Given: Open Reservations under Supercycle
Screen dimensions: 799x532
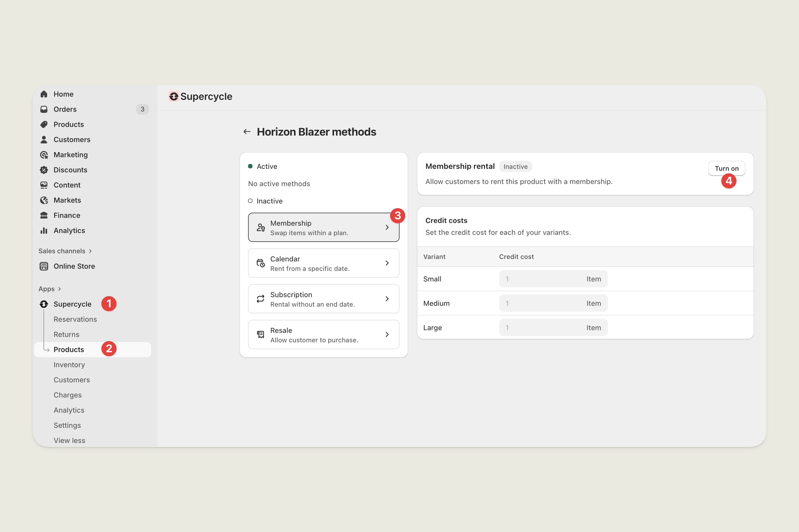Looking at the screenshot, I should click(75, 319).
